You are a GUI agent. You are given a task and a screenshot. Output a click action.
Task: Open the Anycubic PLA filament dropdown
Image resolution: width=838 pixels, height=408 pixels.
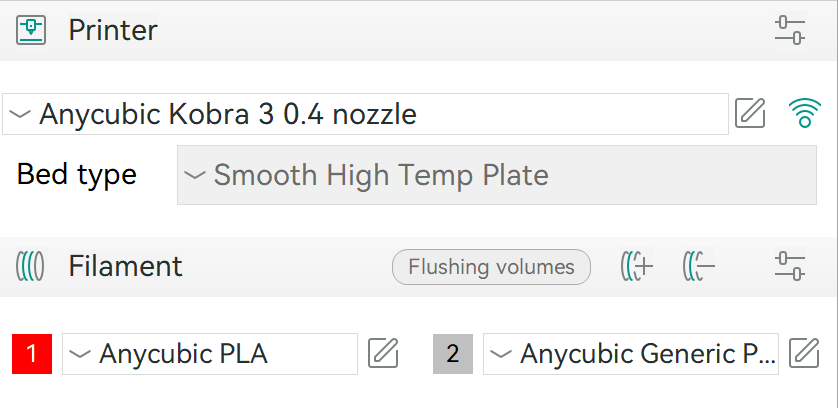click(x=209, y=353)
